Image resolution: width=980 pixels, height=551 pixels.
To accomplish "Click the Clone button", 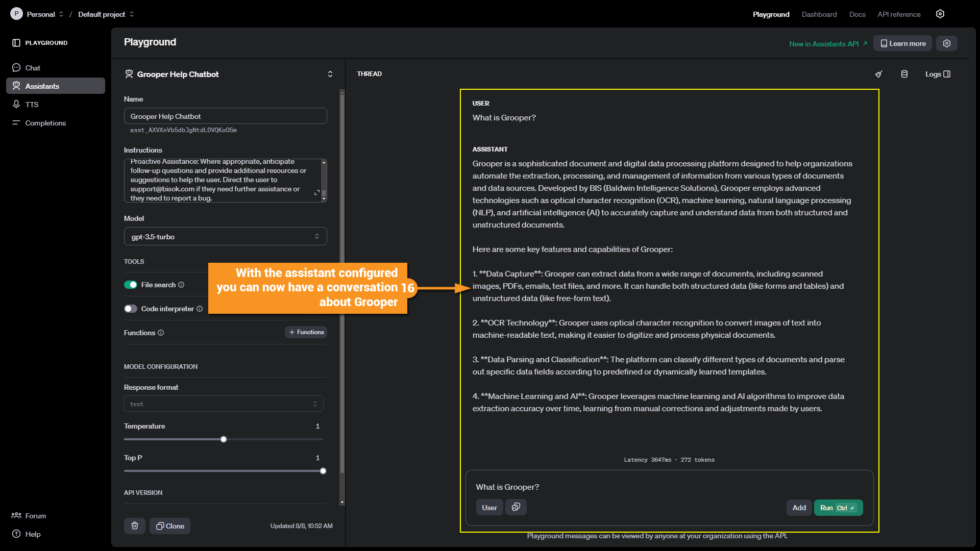I will 170,526.
